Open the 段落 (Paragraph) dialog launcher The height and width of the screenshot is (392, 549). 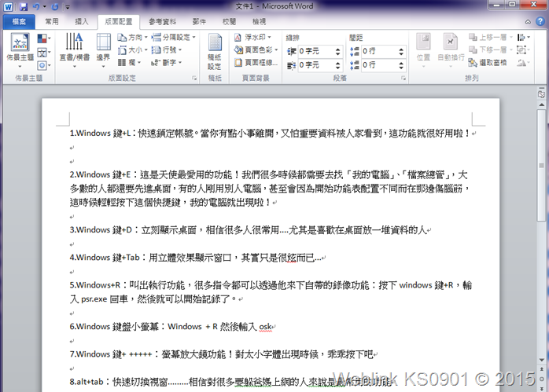tap(403, 79)
